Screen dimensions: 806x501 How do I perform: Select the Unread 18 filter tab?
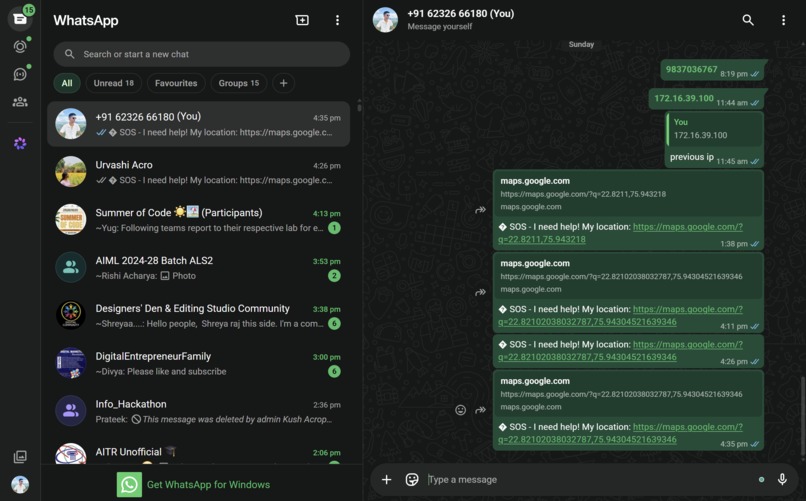click(x=114, y=83)
